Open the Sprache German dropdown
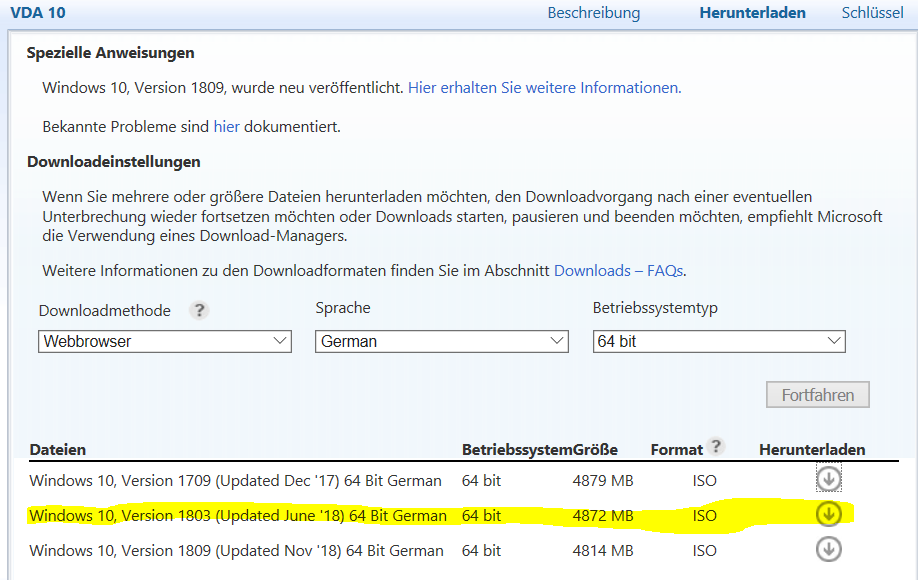Image resolution: width=918 pixels, height=580 pixels. tap(441, 341)
